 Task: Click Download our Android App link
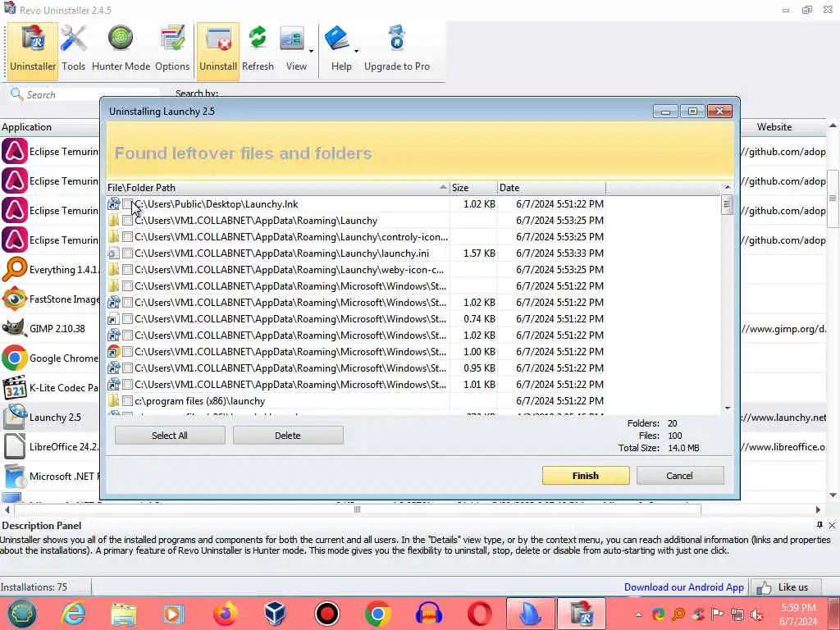(x=683, y=587)
